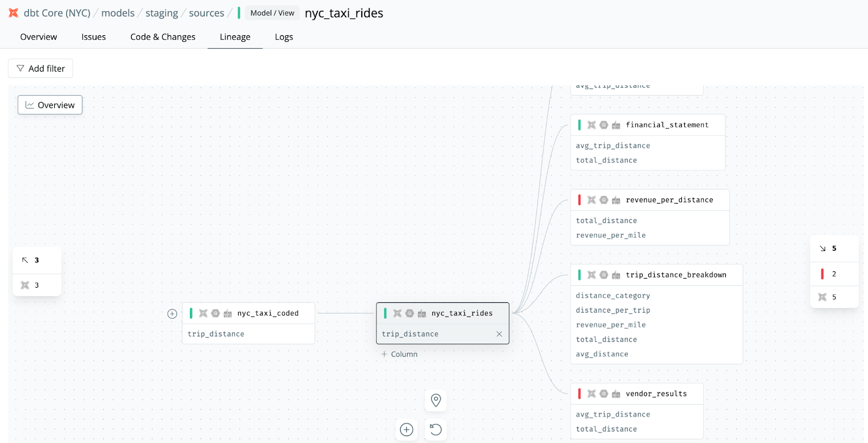Click query icon on trip_distance_breakdown node

(604, 275)
